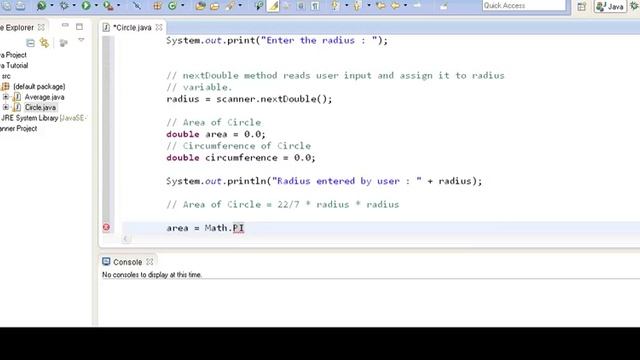
Task: Click the Console view icon
Action: point(106,262)
